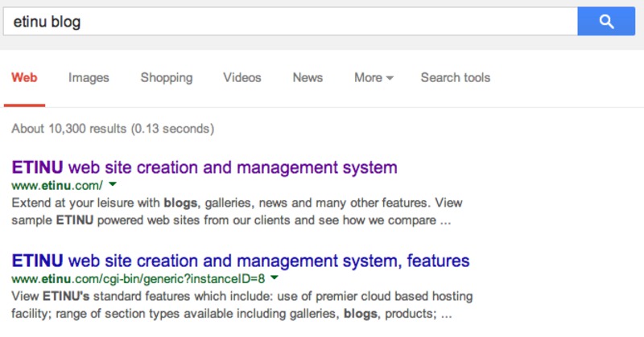Select the Web results tab
644x337 pixels.
click(24, 78)
